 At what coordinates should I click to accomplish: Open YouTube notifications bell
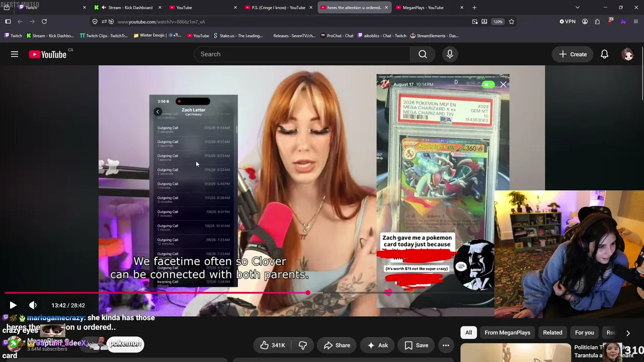tap(604, 54)
